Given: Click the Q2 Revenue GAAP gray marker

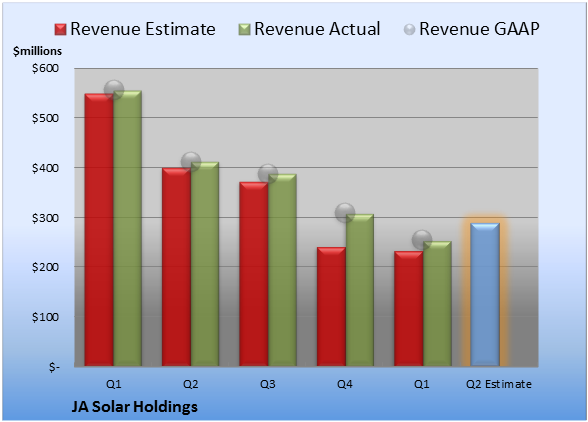Looking at the screenshot, I should pyautogui.click(x=191, y=162).
